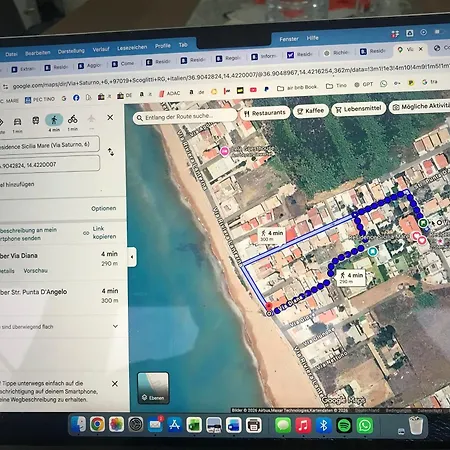Click Link kopieren
This screenshot has width=450, height=450.
[100, 233]
